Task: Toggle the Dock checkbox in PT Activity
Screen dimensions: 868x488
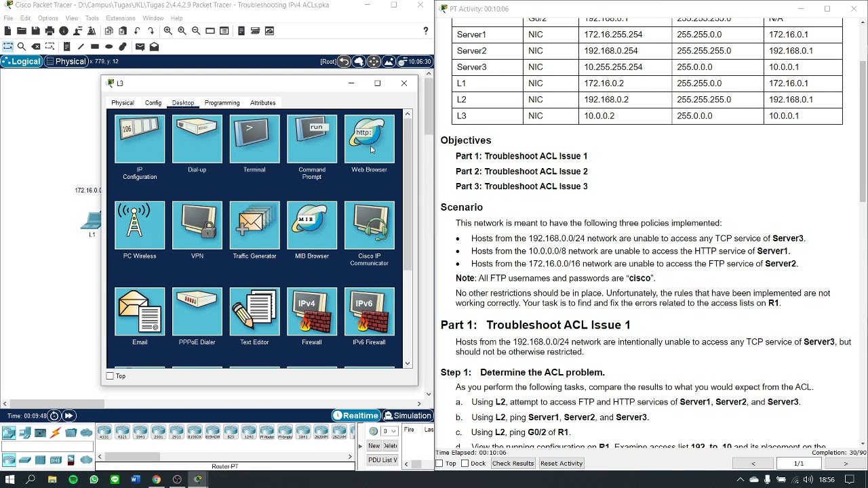Action: pos(465,464)
